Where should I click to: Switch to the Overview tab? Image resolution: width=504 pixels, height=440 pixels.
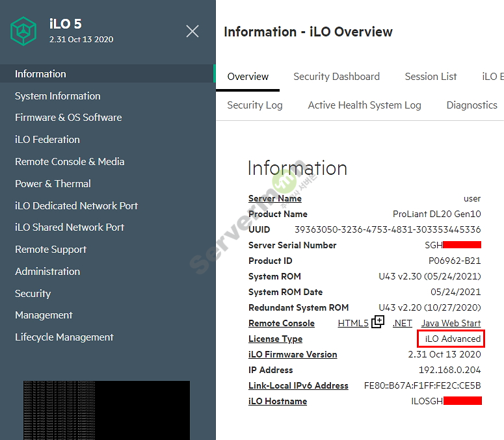pos(248,77)
